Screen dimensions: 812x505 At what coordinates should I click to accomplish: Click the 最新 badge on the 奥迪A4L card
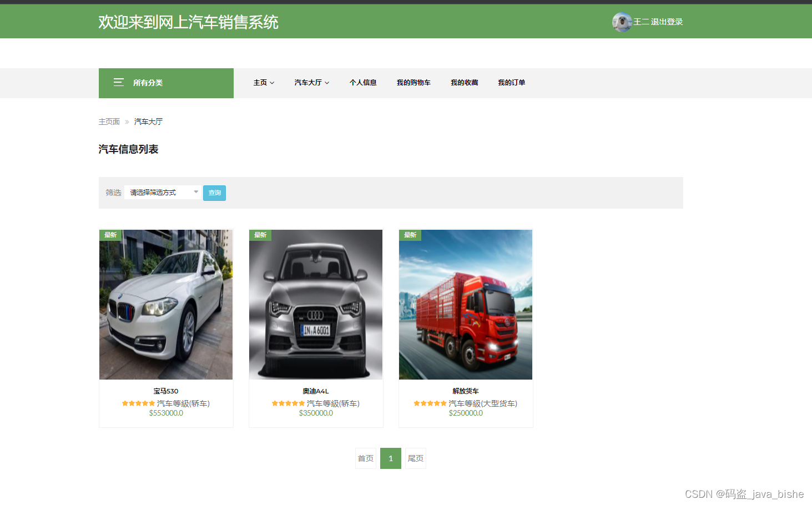260,235
